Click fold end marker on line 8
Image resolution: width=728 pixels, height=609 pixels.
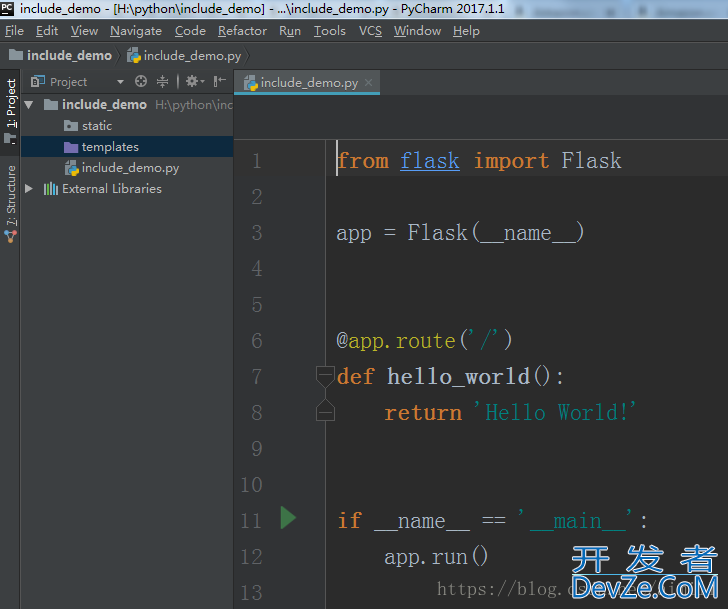[x=325, y=410]
